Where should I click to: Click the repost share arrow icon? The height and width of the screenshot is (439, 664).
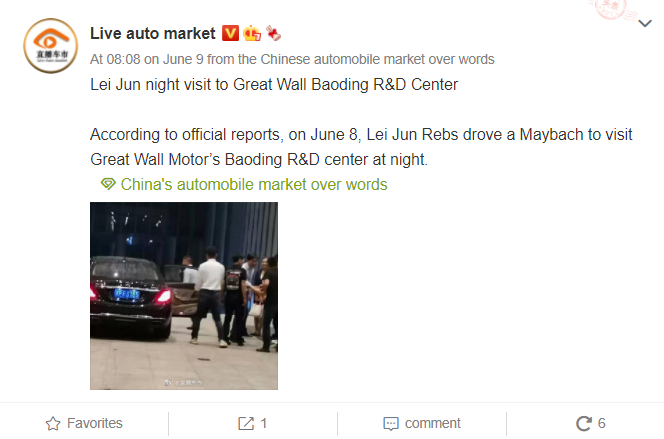click(246, 423)
